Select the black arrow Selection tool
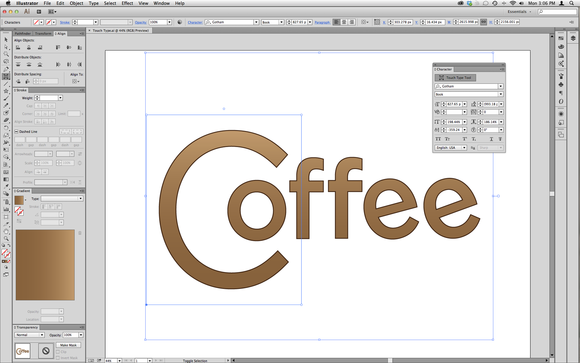Image resolution: width=580 pixels, height=363 pixels. coord(6,40)
